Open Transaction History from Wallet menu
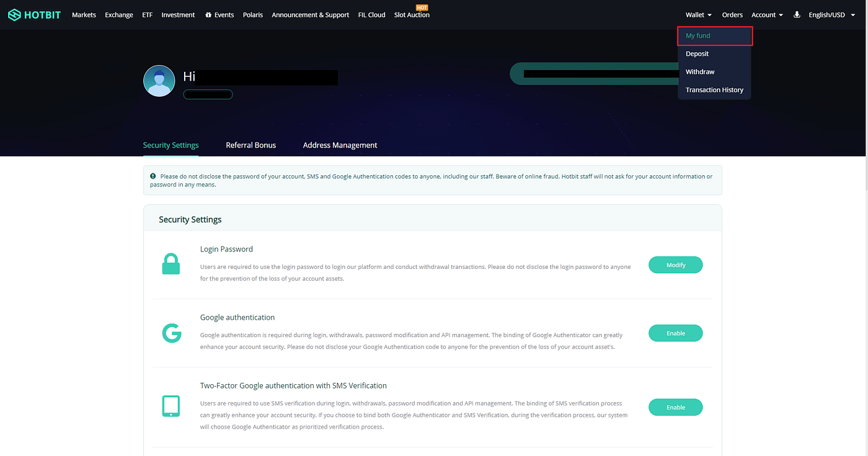Image resolution: width=868 pixels, height=456 pixels. [715, 90]
